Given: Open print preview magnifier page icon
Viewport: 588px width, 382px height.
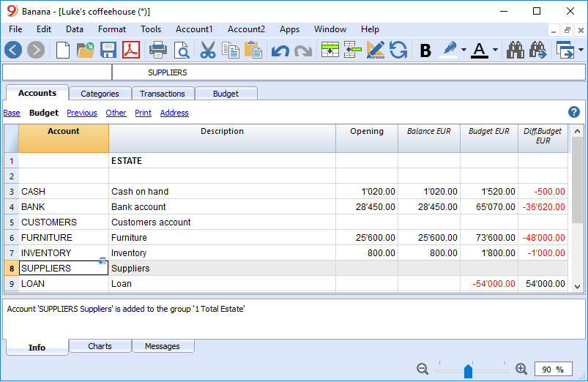Looking at the screenshot, I should [182, 50].
